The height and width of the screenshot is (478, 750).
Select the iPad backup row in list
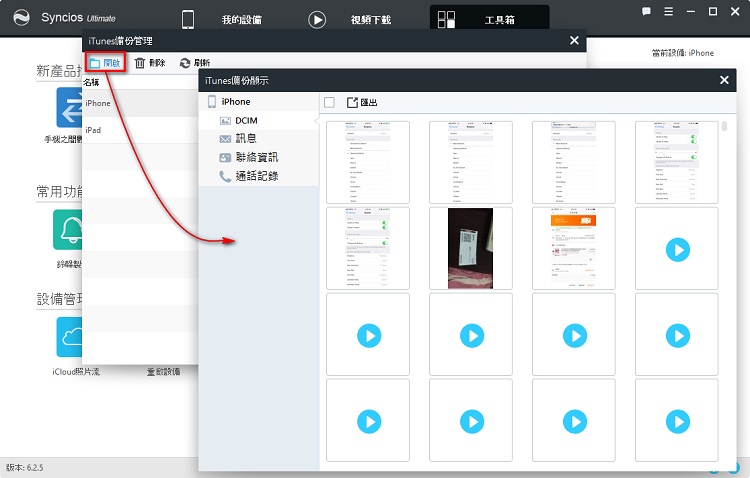(x=140, y=130)
